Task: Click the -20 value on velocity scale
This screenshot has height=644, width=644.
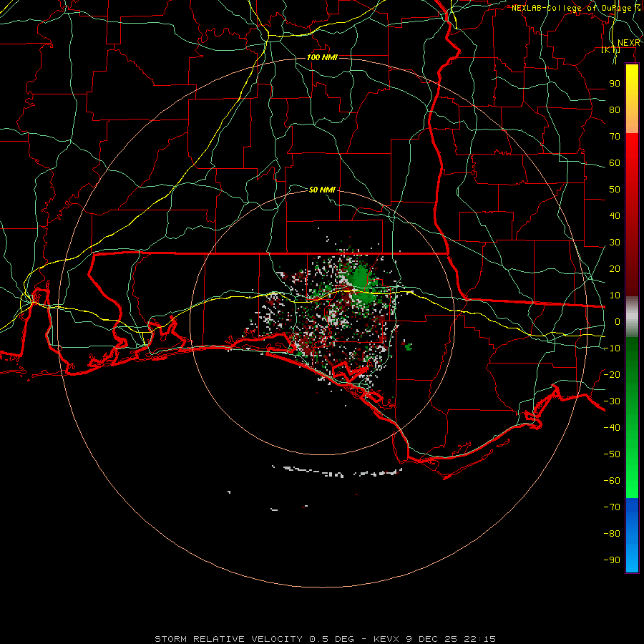Action: click(x=612, y=375)
